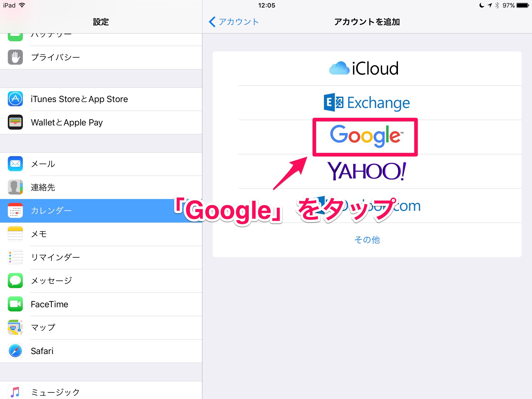The height and width of the screenshot is (399, 532).
Task: Tap the その他 (Other) link
Action: (367, 240)
